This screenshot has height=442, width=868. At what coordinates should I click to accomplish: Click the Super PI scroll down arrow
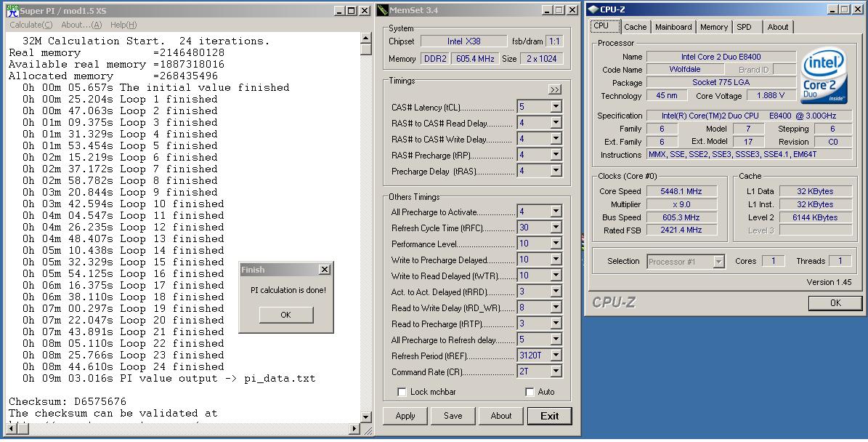pyautogui.click(x=366, y=417)
